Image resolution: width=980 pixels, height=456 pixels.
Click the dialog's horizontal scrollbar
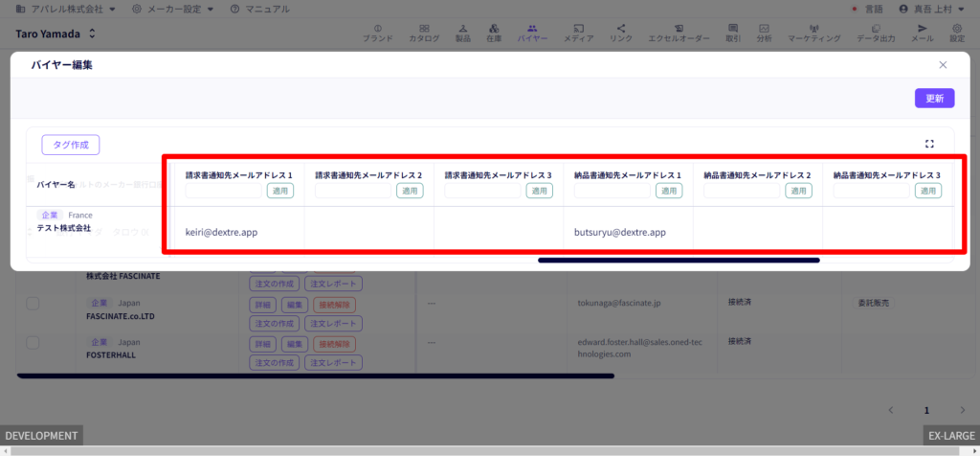679,260
